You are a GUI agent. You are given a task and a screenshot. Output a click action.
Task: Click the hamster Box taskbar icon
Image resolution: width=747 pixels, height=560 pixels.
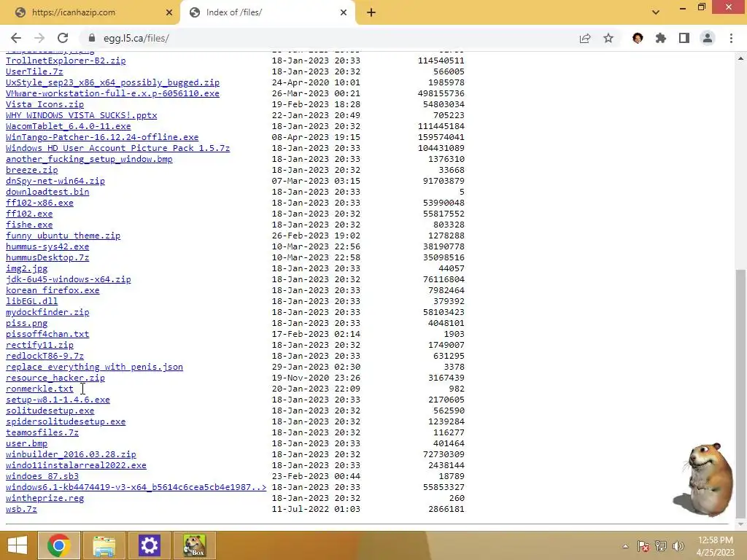[x=194, y=545]
